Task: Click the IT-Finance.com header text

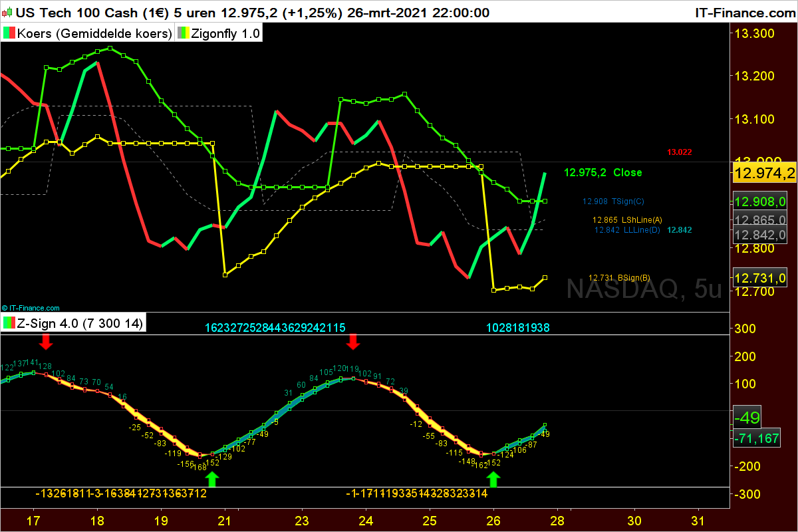Action: point(744,12)
